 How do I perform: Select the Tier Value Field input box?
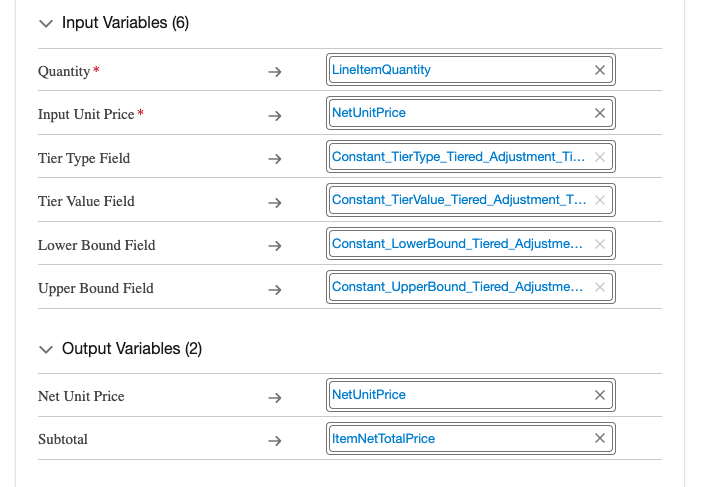[458, 200]
